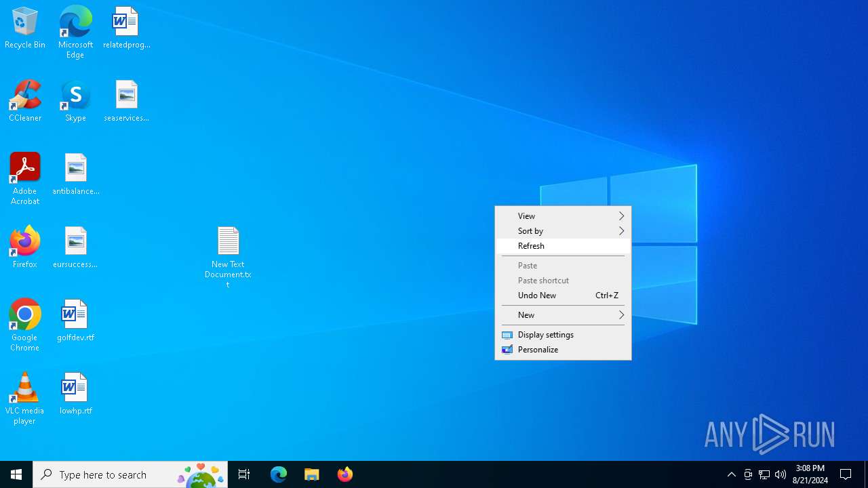Expand the View submenu in context menu

[x=563, y=216]
